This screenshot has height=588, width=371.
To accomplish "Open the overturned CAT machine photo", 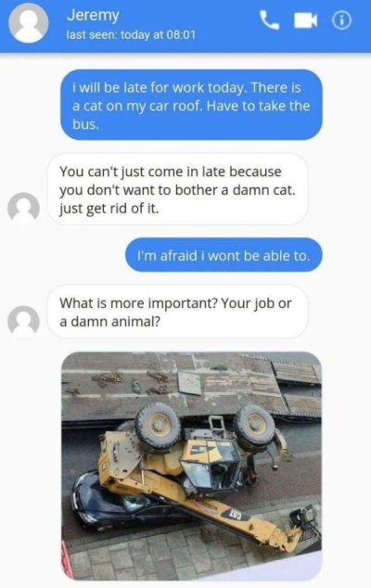I will point(191,467).
